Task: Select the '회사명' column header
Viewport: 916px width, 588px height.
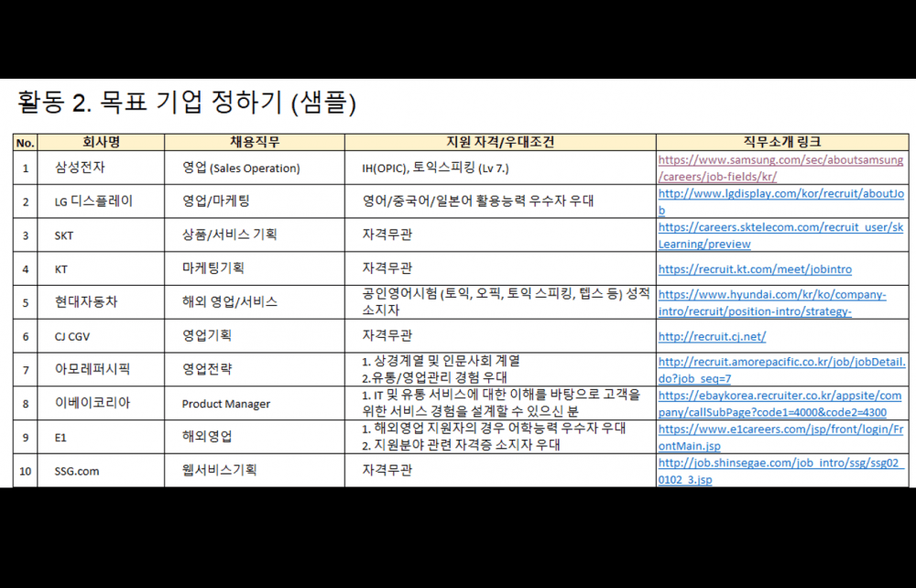Action: pos(101,142)
